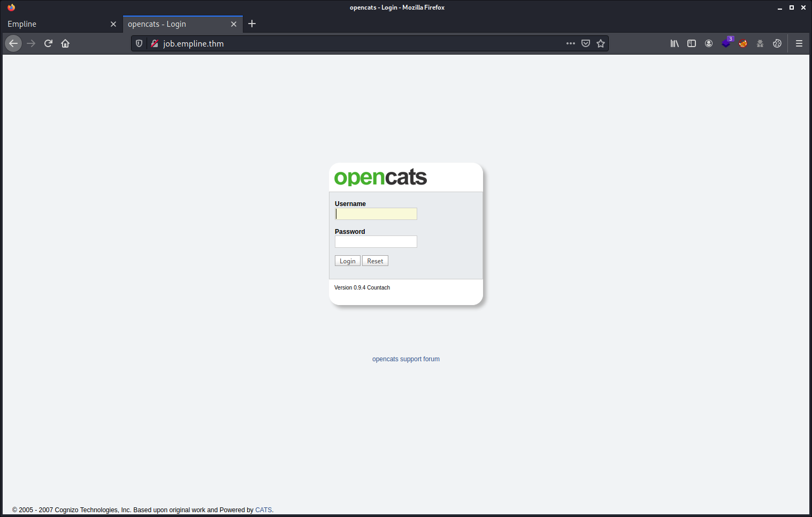Reload the current page
This screenshot has width=812, height=517.
click(48, 43)
